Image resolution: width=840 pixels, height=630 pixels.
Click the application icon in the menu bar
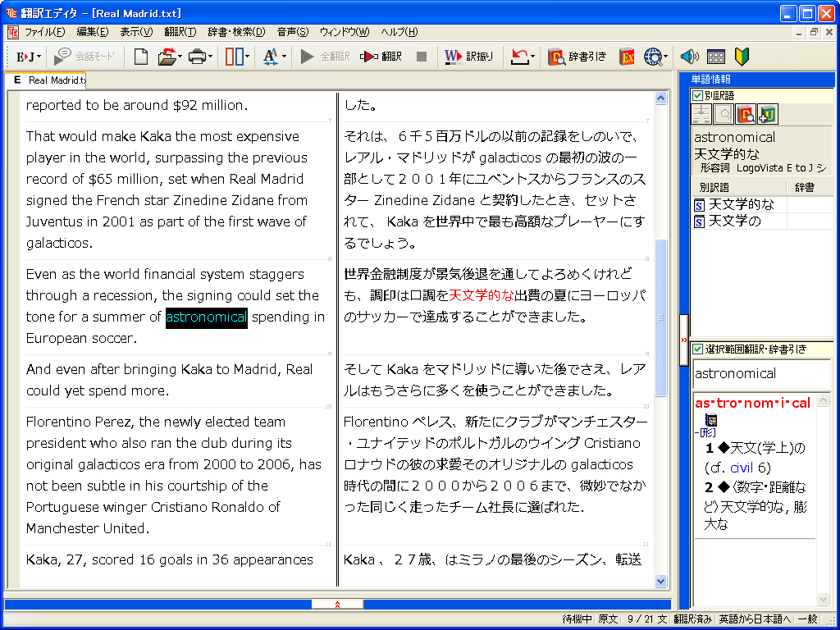[x=13, y=32]
